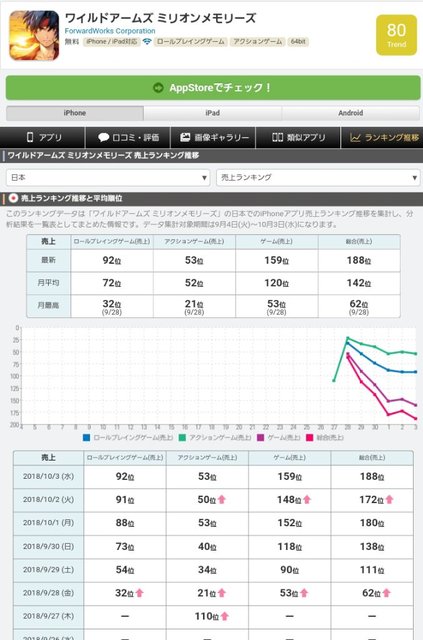423x640 pixels.
Task: Click the up arrow next to 110位
Action: click(x=225, y=616)
